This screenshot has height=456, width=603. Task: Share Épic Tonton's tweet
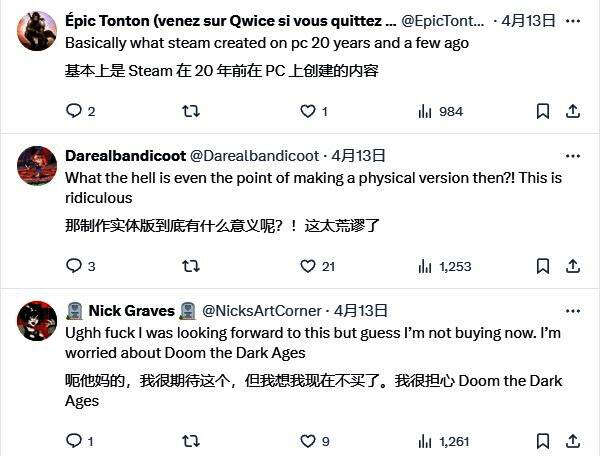pyautogui.click(x=573, y=111)
